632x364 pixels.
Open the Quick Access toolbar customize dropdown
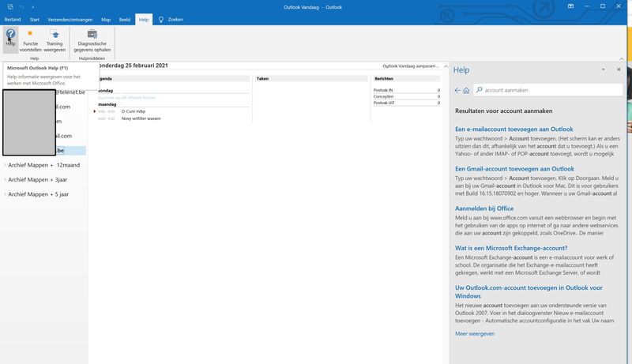[x=32, y=7]
